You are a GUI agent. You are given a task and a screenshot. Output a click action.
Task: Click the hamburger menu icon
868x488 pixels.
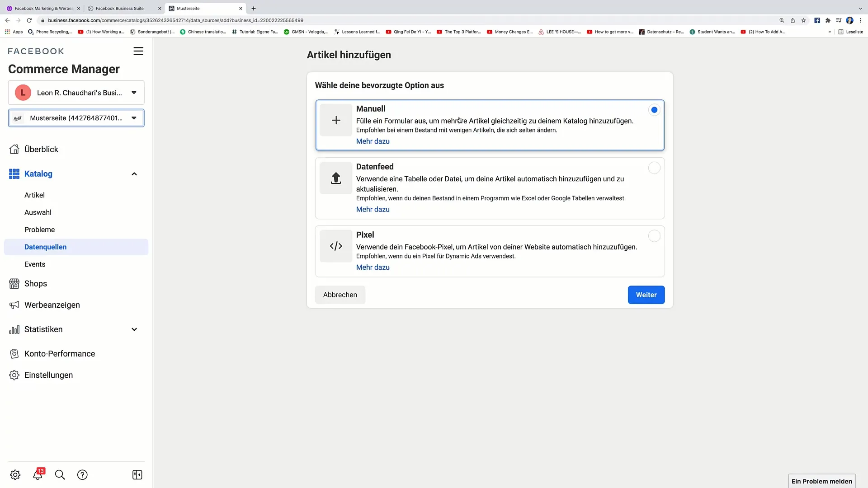(x=138, y=51)
